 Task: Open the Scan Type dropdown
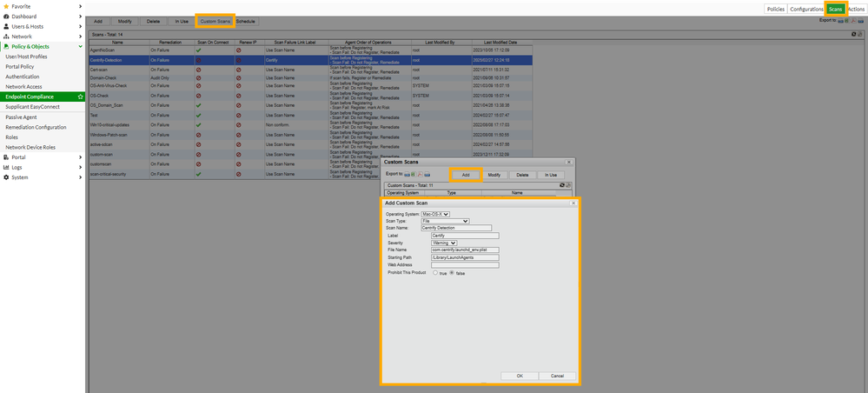(445, 221)
